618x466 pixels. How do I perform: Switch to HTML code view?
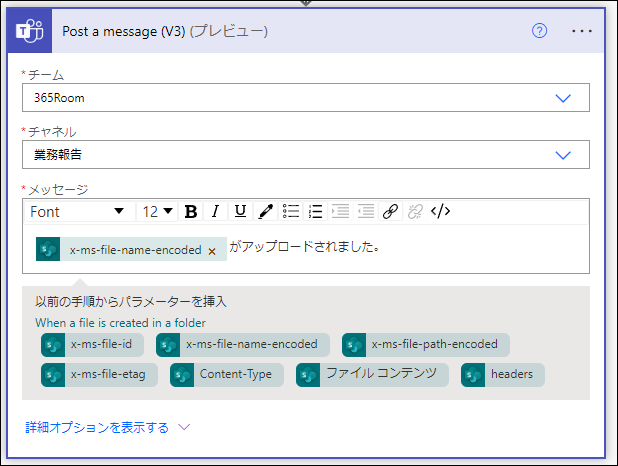pyautogui.click(x=440, y=211)
